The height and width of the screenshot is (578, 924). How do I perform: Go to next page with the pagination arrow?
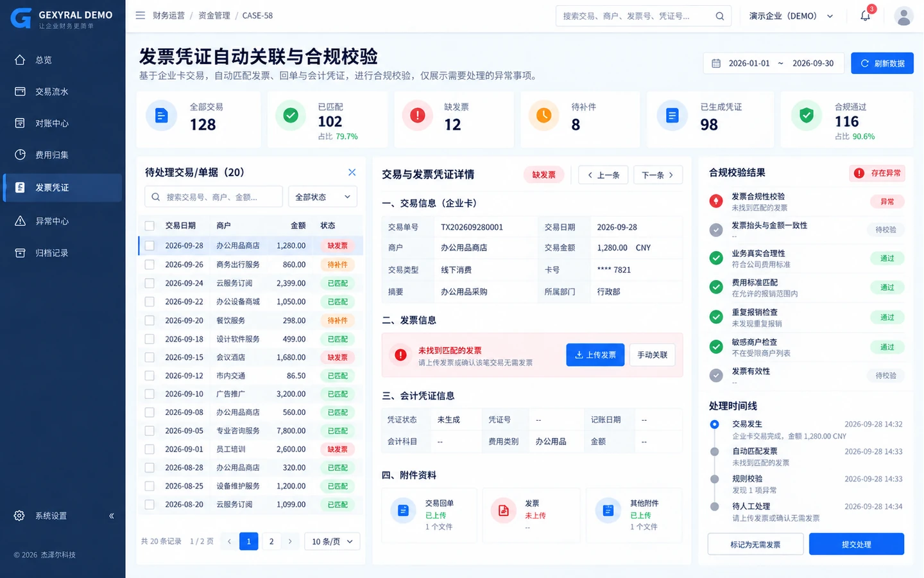pos(290,541)
